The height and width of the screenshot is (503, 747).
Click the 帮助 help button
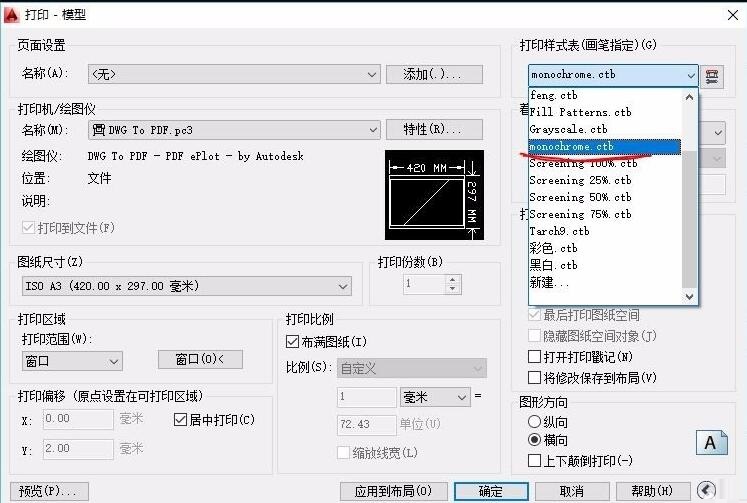[x=653, y=491]
